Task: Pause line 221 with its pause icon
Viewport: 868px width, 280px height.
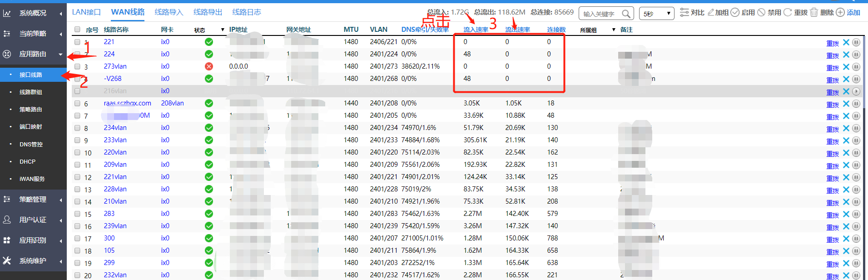Action: tap(856, 42)
